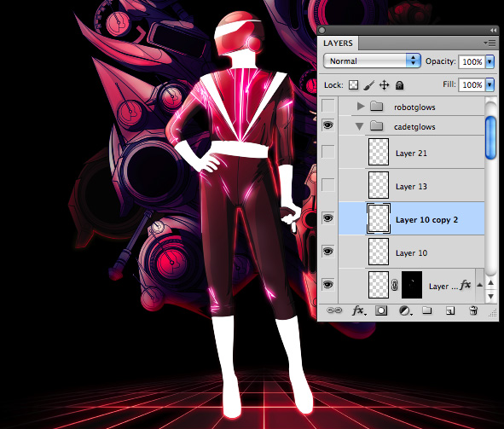This screenshot has height=429, width=504.
Task: Click the lock position move icon
Action: (384, 85)
